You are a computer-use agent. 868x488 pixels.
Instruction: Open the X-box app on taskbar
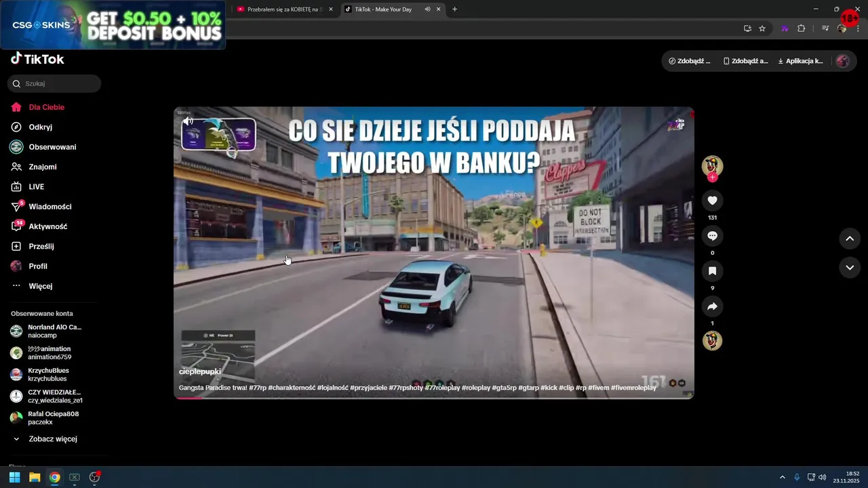75,477
